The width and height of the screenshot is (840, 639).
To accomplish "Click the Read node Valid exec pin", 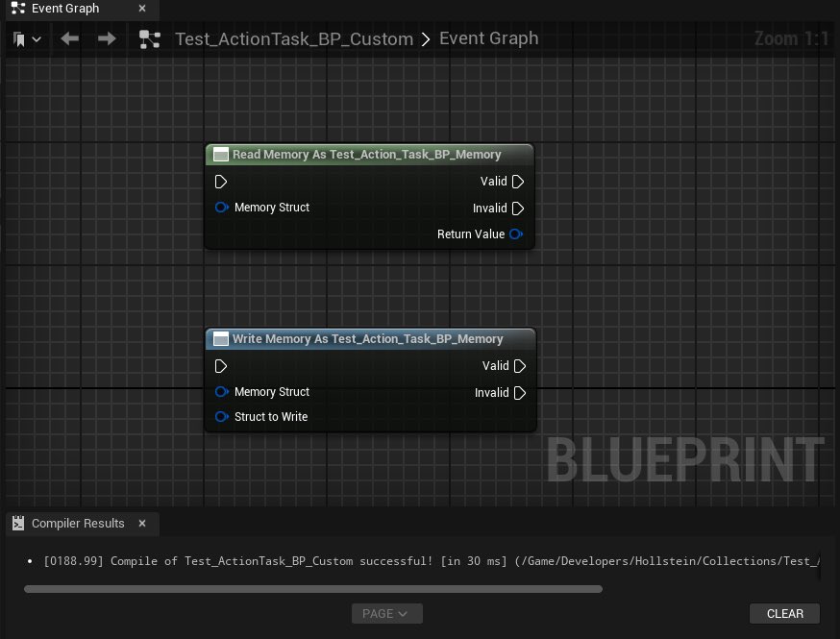I will coord(517,182).
